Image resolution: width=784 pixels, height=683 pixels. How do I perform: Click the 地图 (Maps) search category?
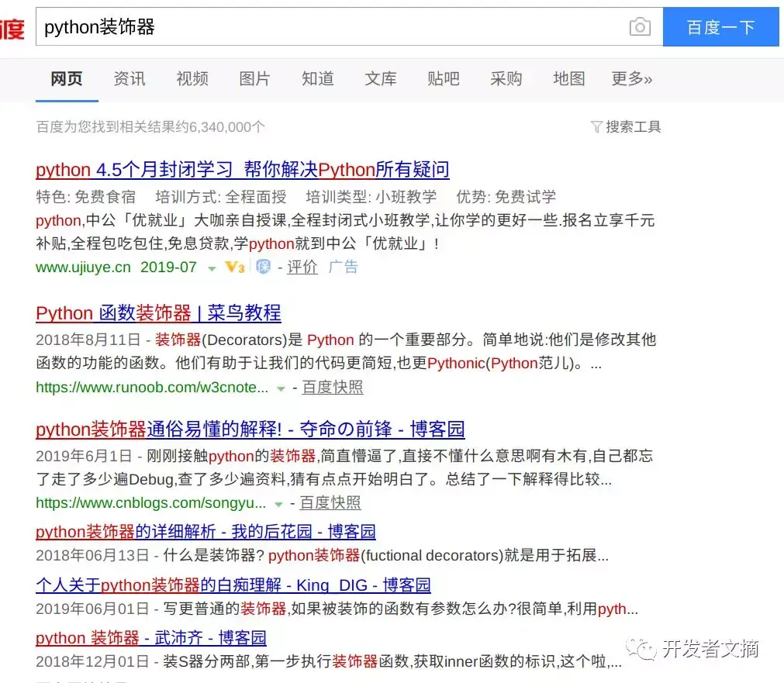click(x=568, y=79)
